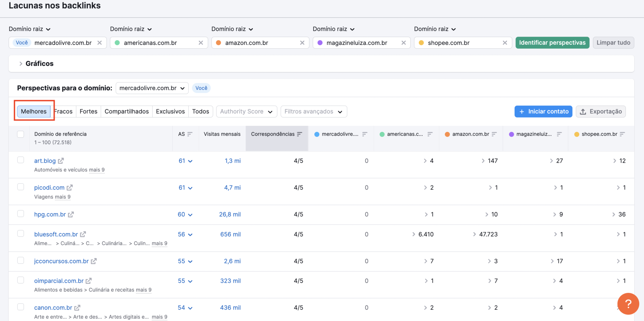Switch to the Compartilhados tab
The image size is (644, 321).
(x=127, y=111)
